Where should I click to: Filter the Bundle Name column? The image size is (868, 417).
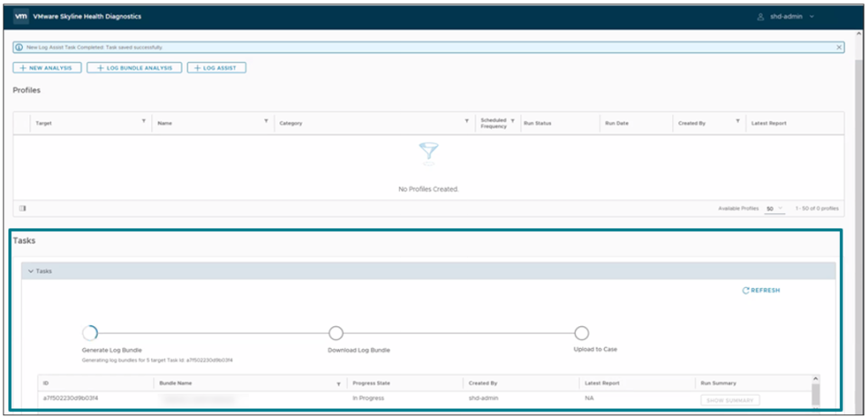click(339, 383)
